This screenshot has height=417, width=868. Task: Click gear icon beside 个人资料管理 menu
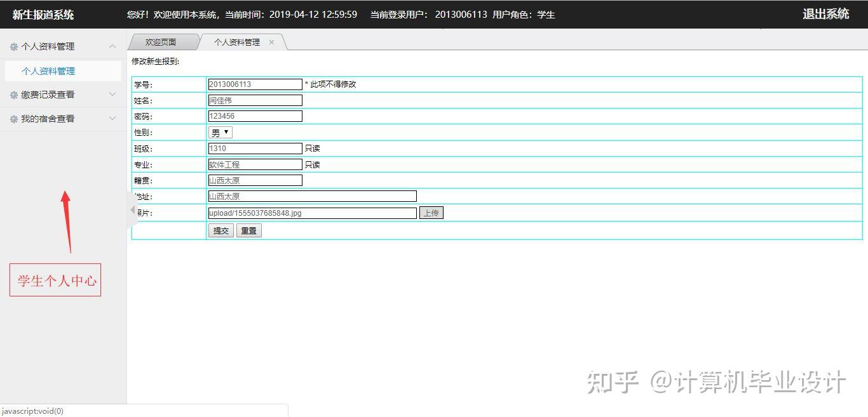tap(14, 46)
